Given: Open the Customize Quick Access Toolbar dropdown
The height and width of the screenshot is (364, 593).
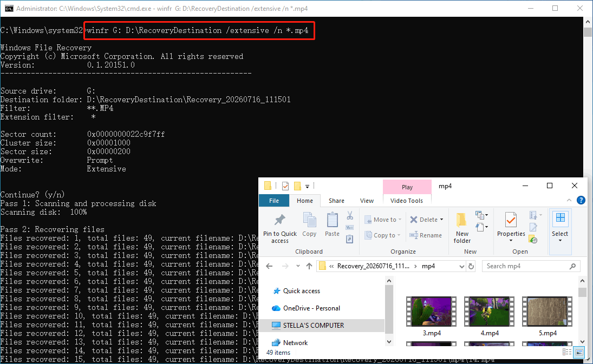Looking at the screenshot, I should tap(308, 186).
